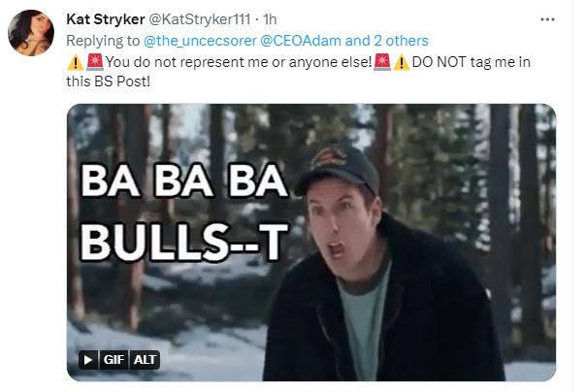586x392 pixels.
Task: Play the GIF using the play button
Action: tap(88, 360)
